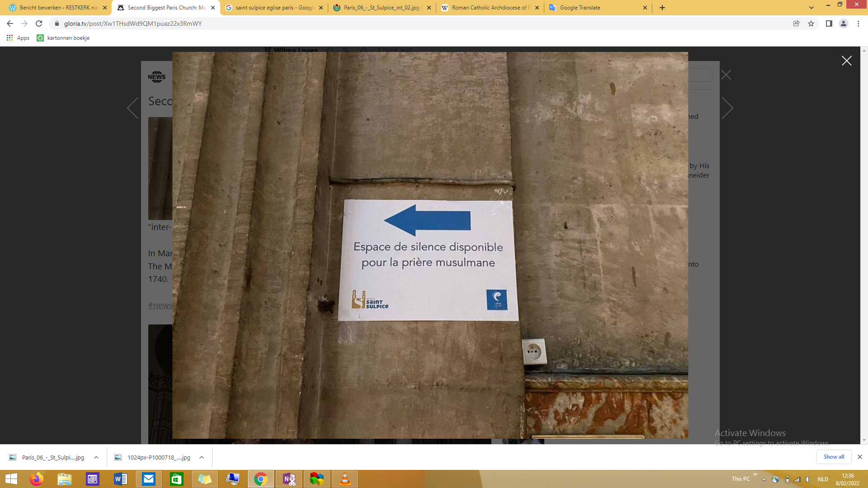Viewport: 868px width, 488px height.
Task: Open Chrome profile avatar menu
Action: 843,23
